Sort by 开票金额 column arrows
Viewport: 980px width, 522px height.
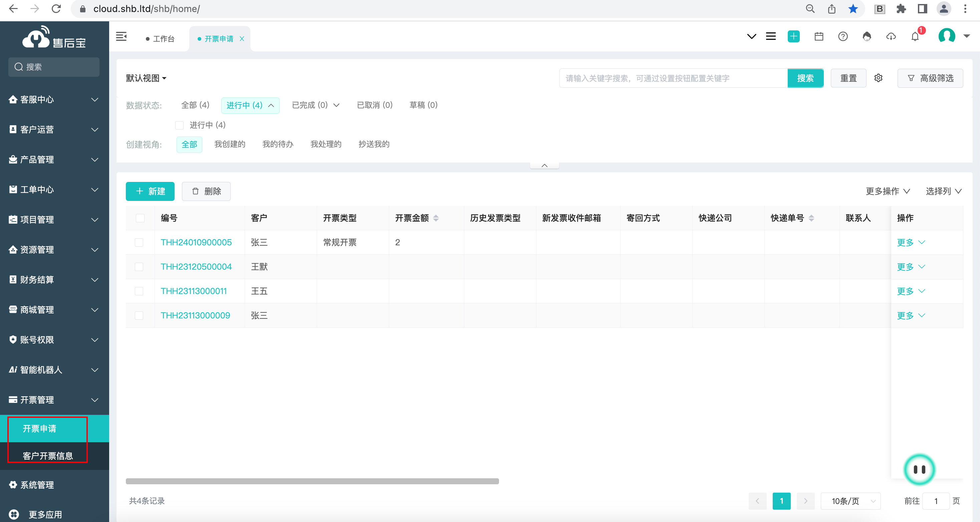[x=436, y=218]
